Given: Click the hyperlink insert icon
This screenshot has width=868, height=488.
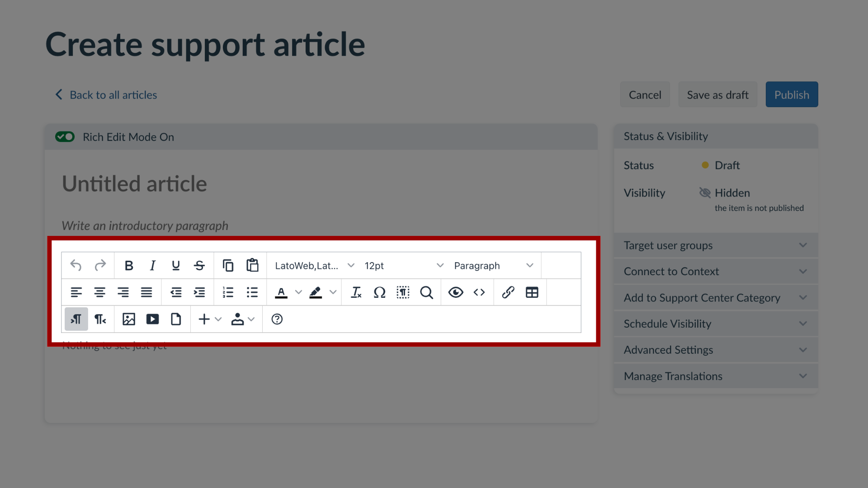Looking at the screenshot, I should click(507, 292).
